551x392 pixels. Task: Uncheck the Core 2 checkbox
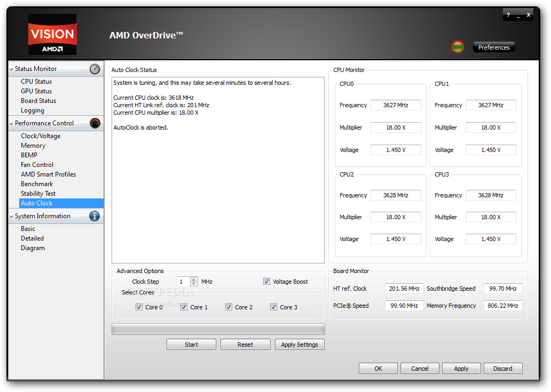pyautogui.click(x=229, y=307)
